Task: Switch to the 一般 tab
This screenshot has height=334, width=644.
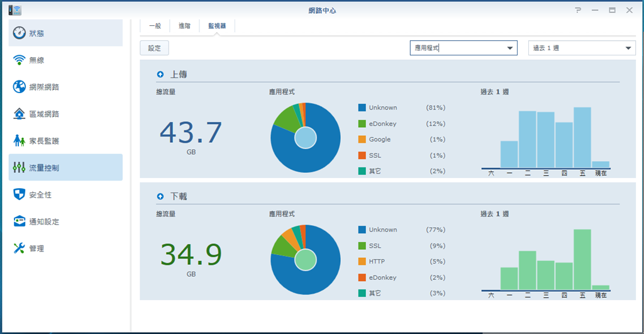Action: point(155,26)
